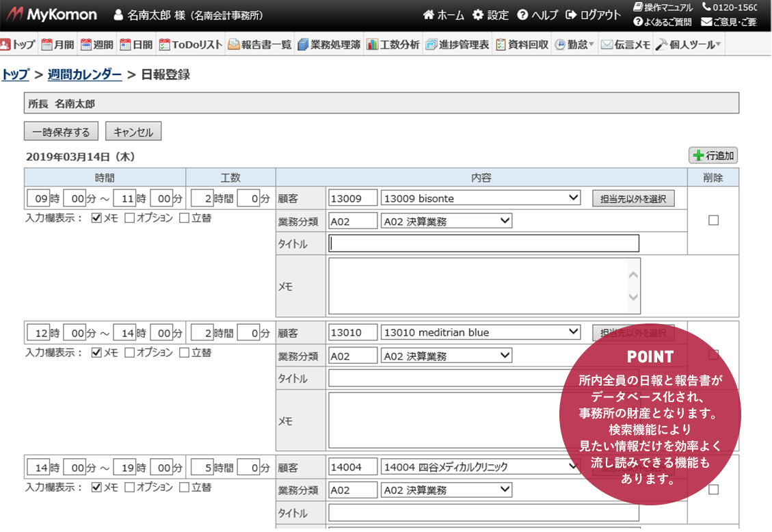The height and width of the screenshot is (532, 772).
Task: Click the トップ toolbar icon
Action: (x=5, y=44)
